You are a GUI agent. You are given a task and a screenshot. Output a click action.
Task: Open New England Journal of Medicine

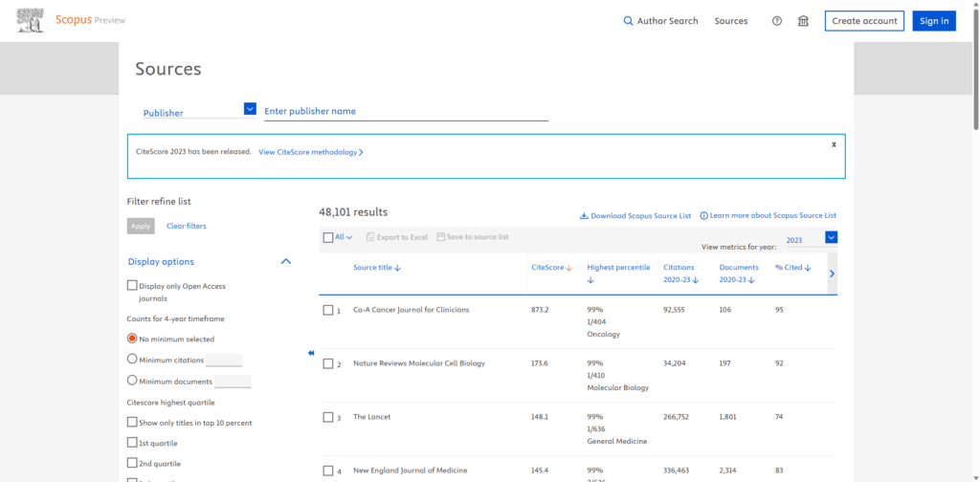click(x=410, y=471)
